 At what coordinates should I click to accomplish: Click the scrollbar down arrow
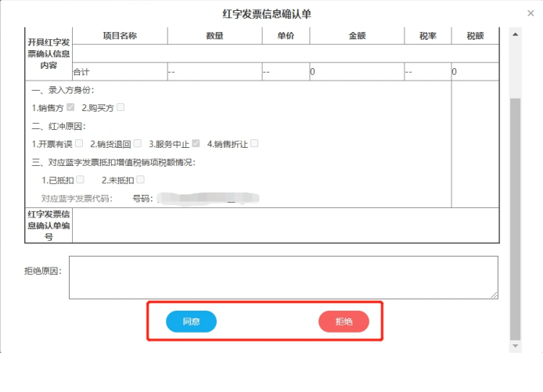[x=515, y=345]
